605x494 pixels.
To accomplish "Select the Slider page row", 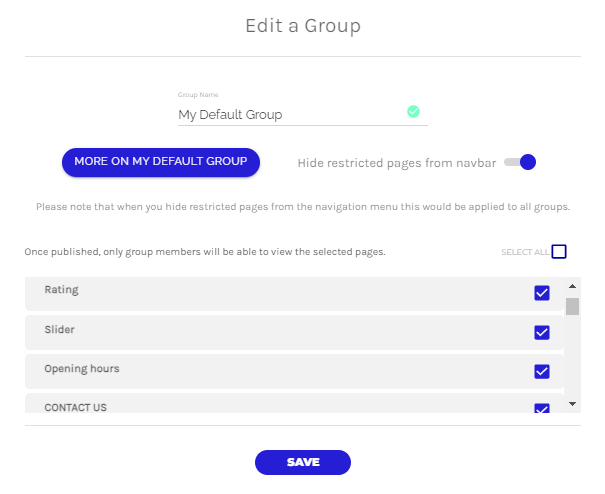I will [x=280, y=331].
